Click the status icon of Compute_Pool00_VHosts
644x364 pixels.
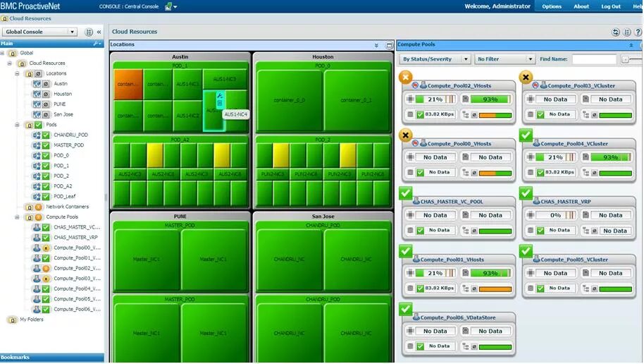(405, 135)
